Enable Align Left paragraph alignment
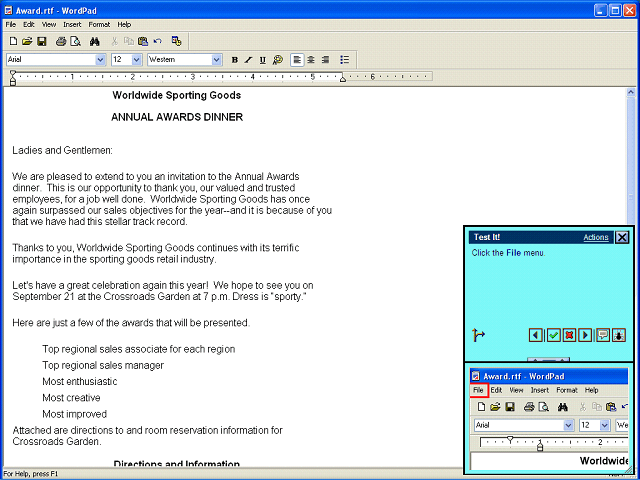 click(x=297, y=60)
